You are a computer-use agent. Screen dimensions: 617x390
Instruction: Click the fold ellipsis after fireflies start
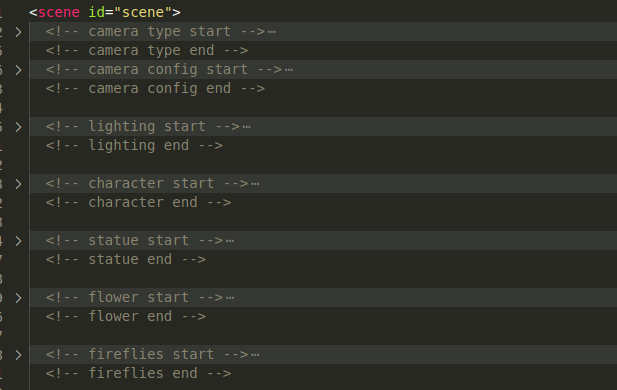coord(255,355)
